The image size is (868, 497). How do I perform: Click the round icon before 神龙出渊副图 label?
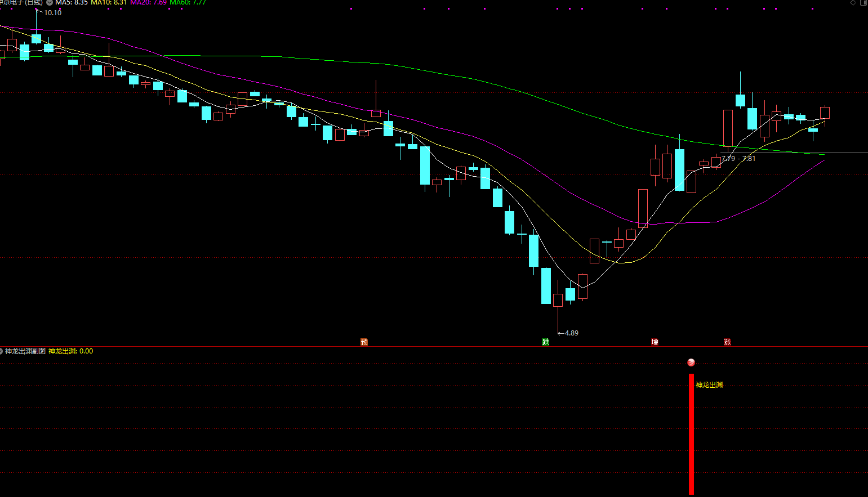pyautogui.click(x=1, y=351)
